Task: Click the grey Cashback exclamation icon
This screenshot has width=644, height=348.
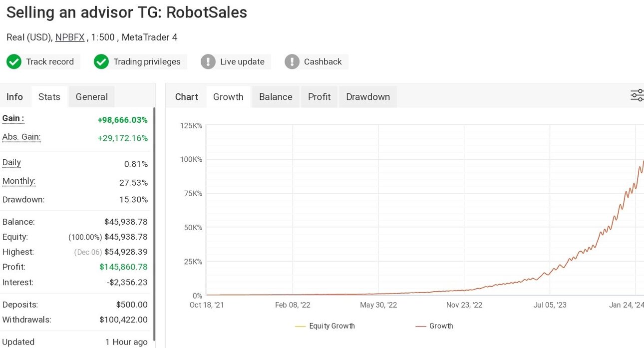Action: tap(292, 62)
